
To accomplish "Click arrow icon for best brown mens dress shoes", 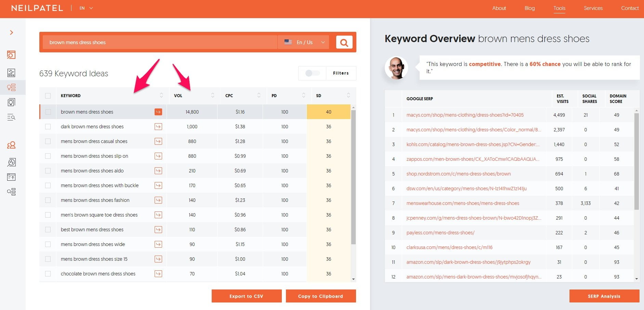I will 158,230.
